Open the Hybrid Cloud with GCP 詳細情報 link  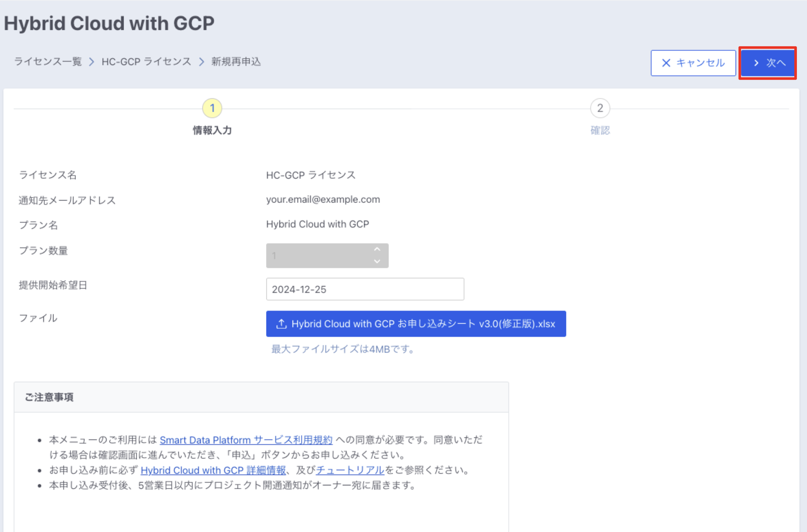point(213,470)
